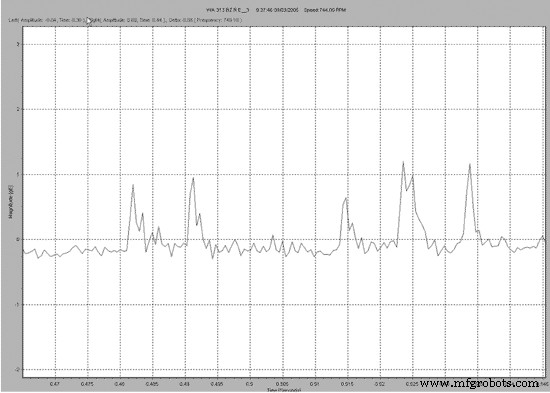
Task: Click the -2 label on magnitude axis
Action: (x=18, y=369)
